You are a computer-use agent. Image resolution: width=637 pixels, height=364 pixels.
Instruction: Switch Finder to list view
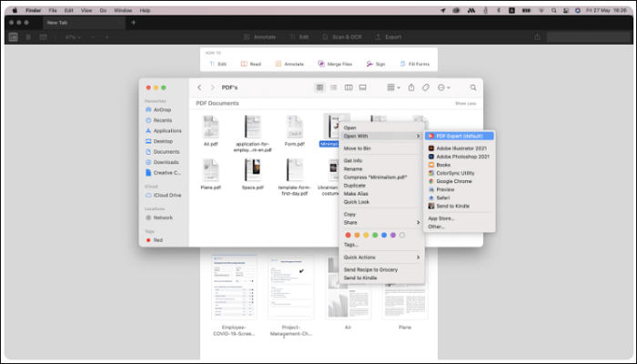coord(334,87)
